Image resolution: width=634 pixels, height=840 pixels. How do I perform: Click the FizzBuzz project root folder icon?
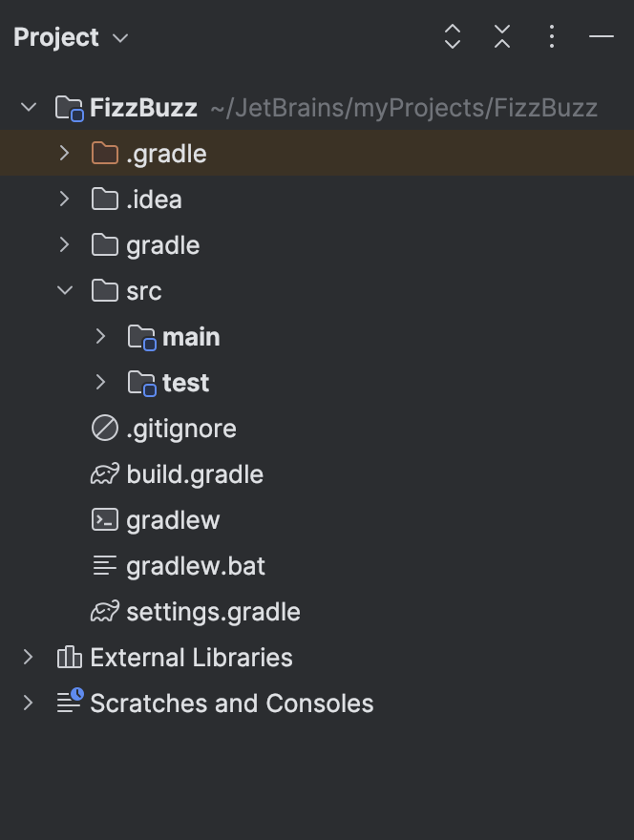[68, 107]
